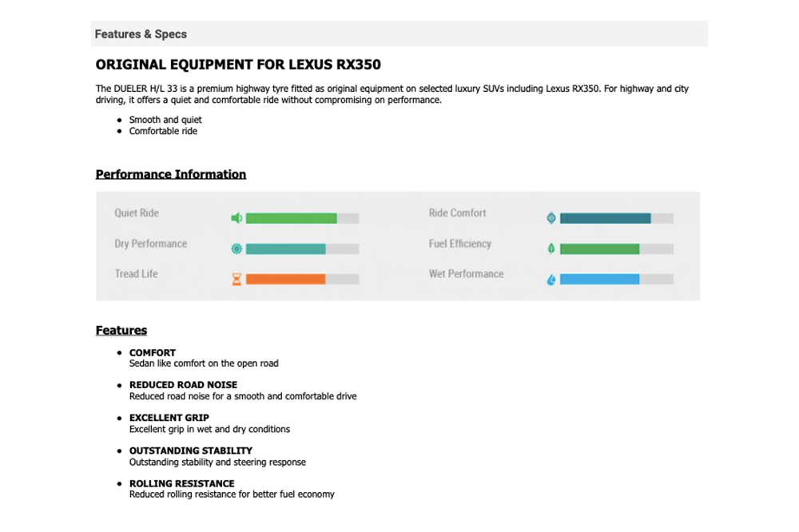Click the Wet Performance label
The width and height of the screenshot is (799, 532).
(466, 274)
